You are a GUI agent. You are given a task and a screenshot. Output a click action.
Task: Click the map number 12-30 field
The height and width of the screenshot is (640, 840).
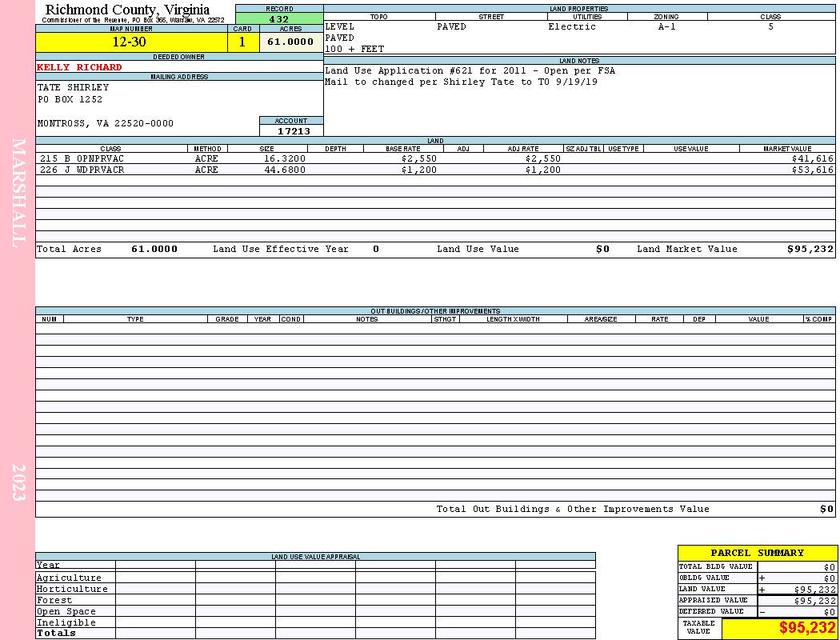131,42
